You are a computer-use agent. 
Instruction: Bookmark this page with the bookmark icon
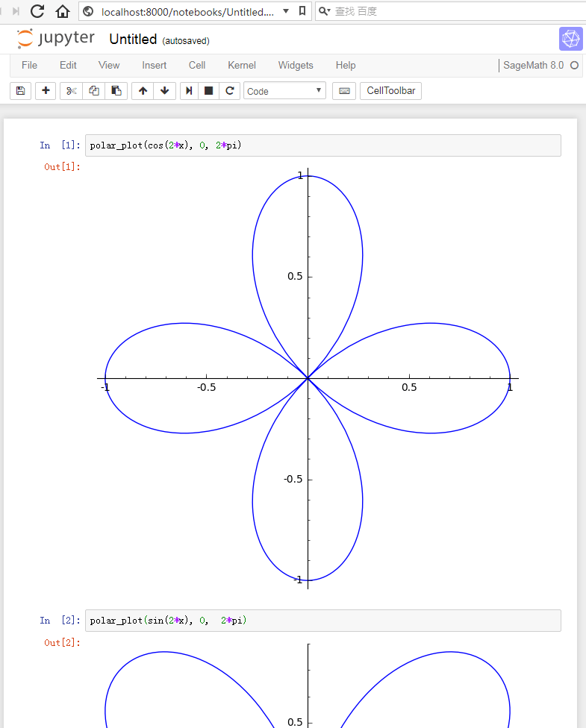(x=302, y=10)
